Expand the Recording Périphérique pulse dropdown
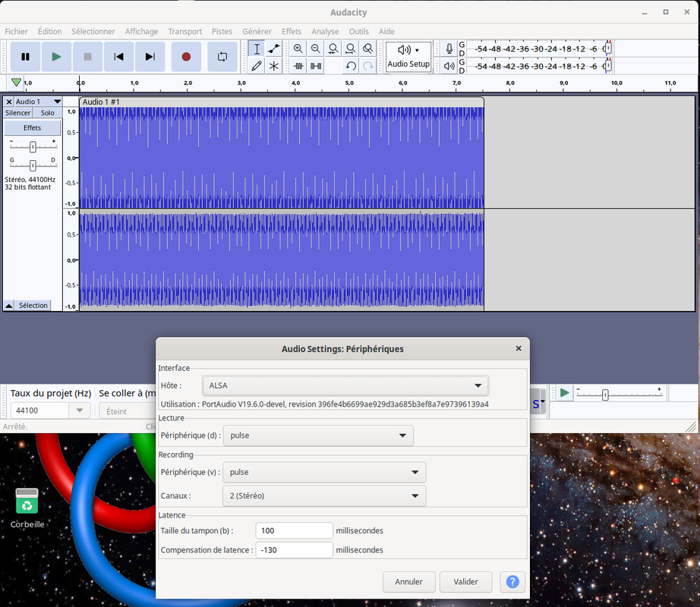The width and height of the screenshot is (700, 607). 324,472
